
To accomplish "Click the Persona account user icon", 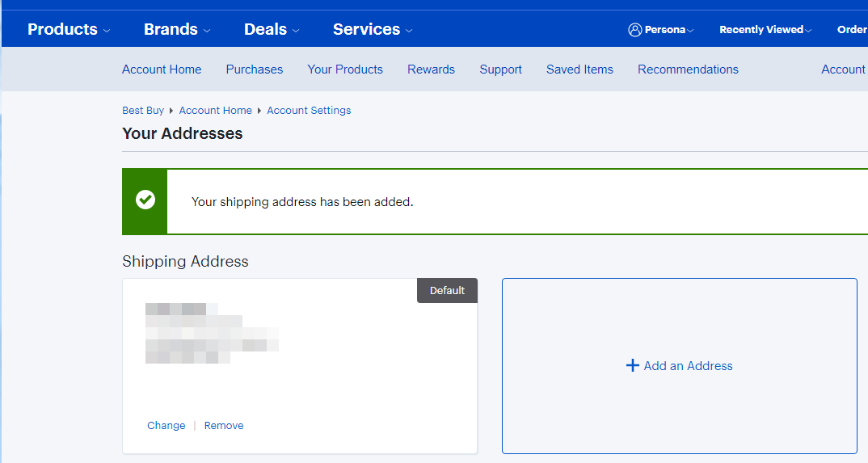I will point(634,30).
